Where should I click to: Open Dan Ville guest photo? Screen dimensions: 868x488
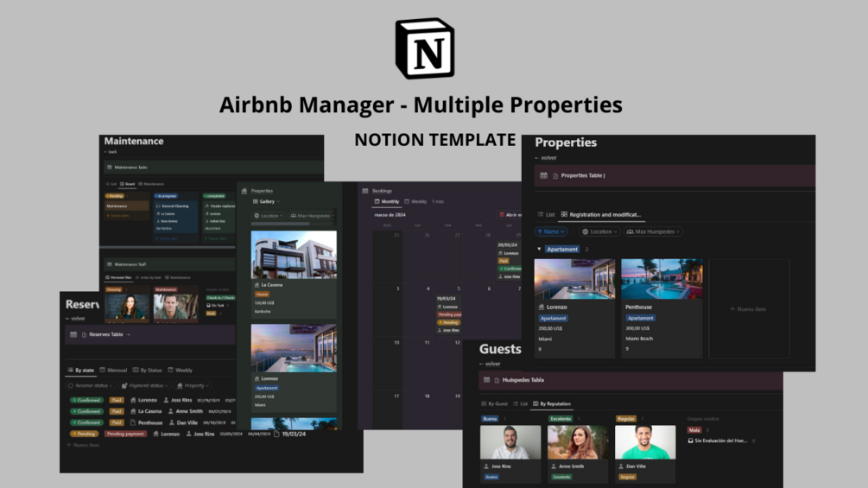645,442
